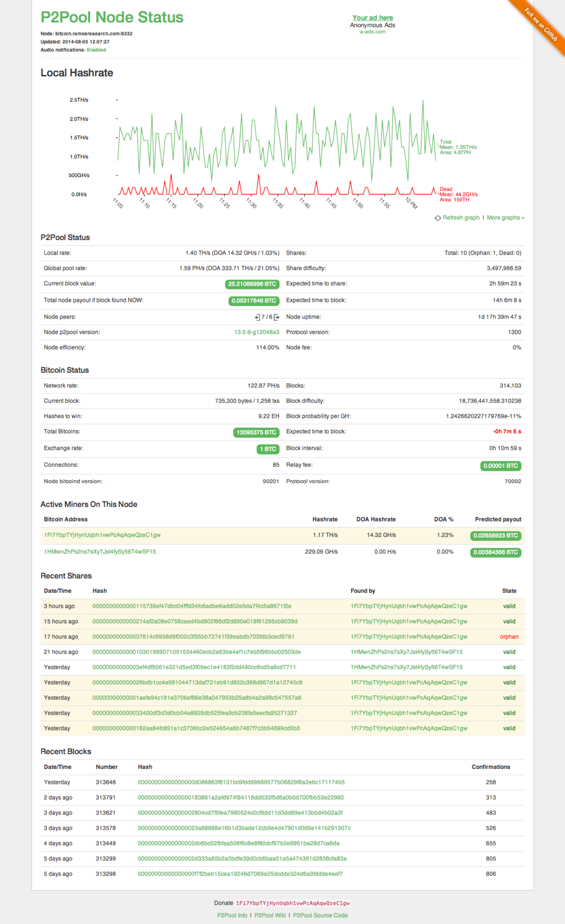This screenshot has width=565, height=924.
Task: Open miner address 1Fi7YbpTYjHynUqbh1vwPcAqAqwQzeC1gw in Active Miners
Action: point(102,535)
